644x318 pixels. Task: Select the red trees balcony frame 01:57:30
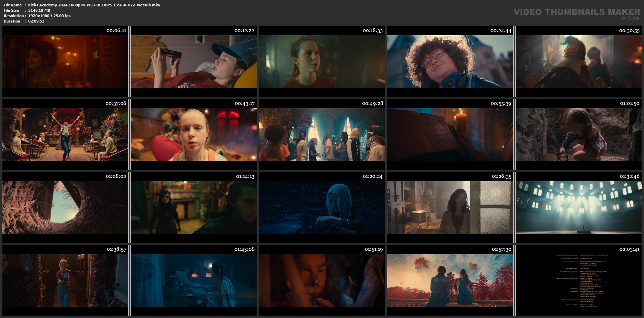[x=450, y=280]
